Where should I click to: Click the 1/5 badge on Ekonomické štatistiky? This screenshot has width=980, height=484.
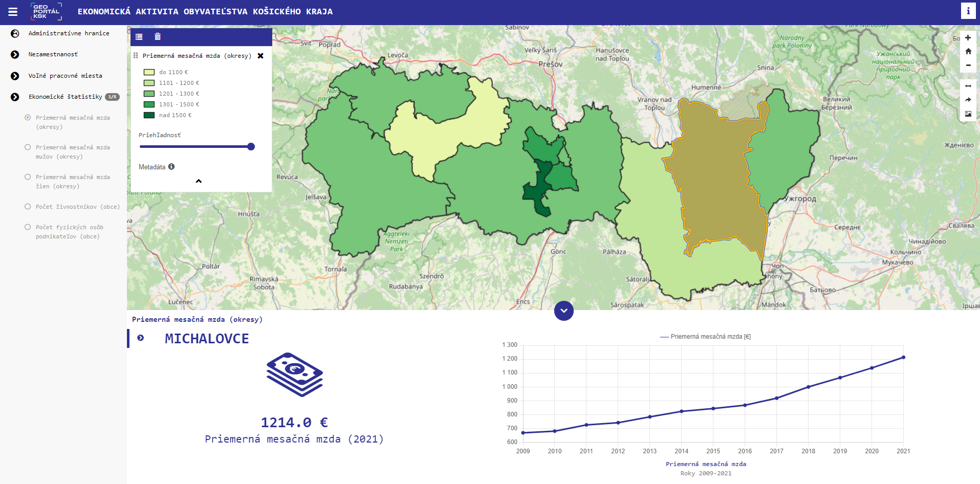click(x=112, y=97)
